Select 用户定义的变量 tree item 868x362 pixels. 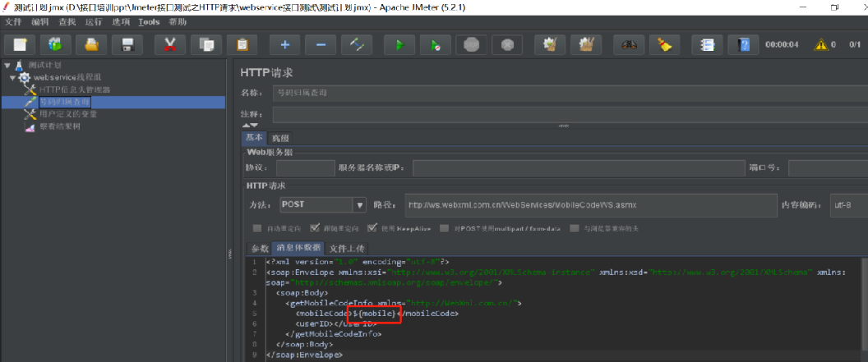pos(68,114)
